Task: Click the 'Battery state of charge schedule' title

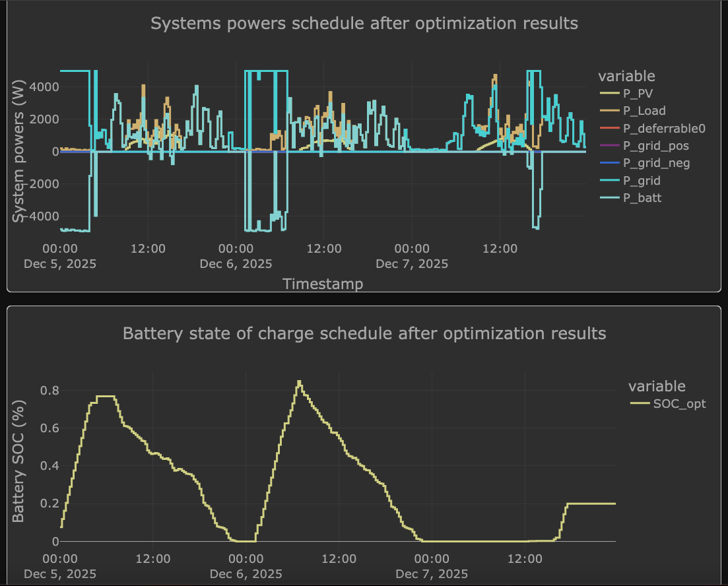Action: (x=364, y=333)
